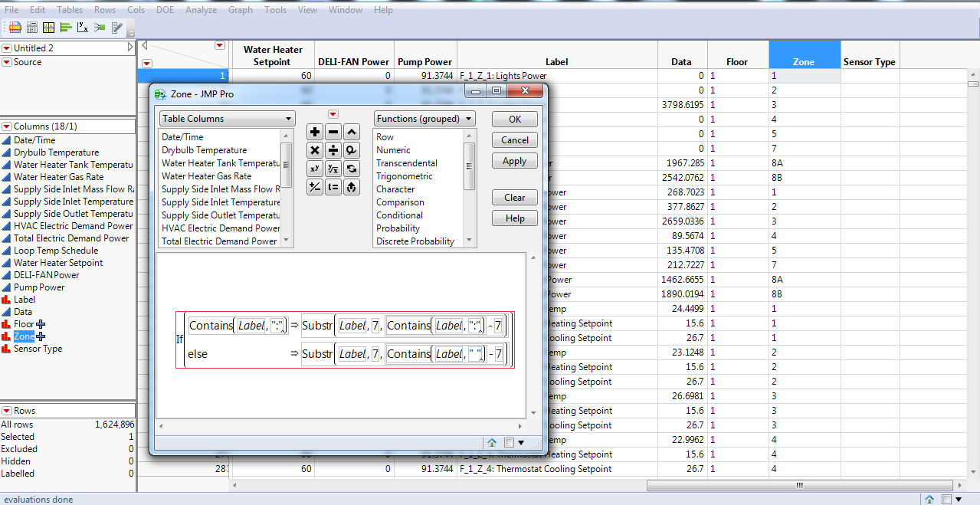
Task: Click the calculator-style table icon in the toolbar
Action: (32, 28)
